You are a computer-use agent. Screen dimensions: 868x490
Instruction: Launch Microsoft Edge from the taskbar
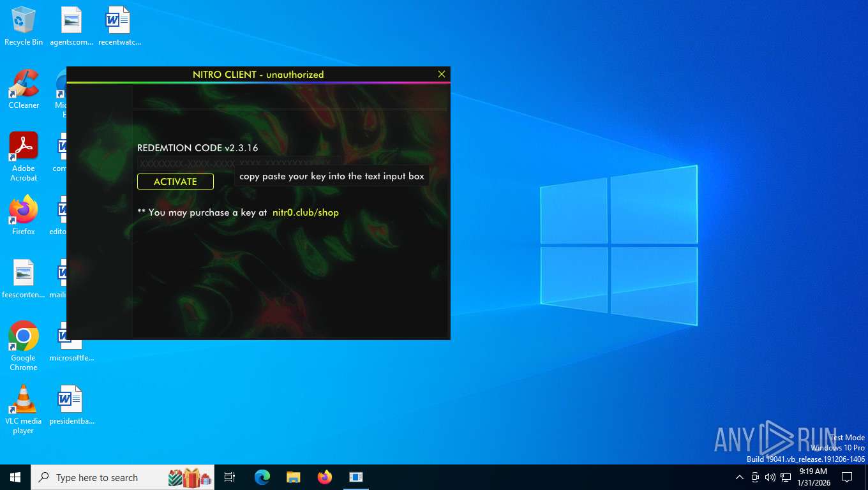262,477
